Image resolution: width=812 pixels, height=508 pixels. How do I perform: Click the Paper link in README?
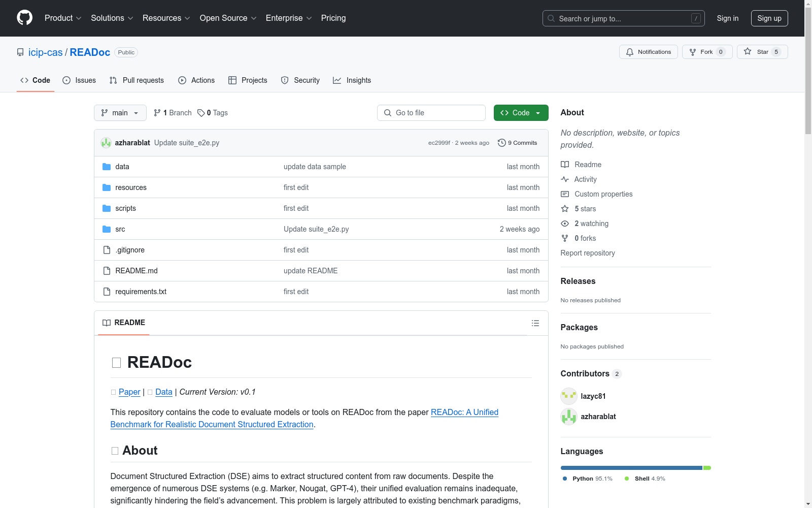129,392
